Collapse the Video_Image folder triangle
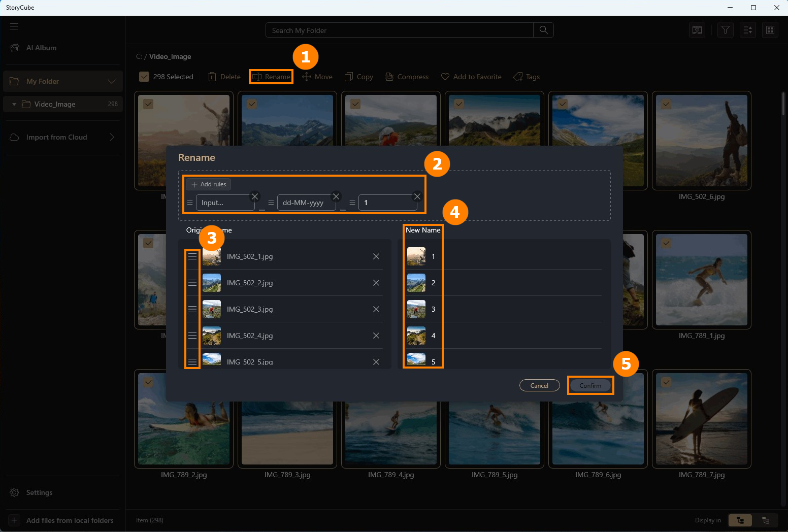The width and height of the screenshot is (788, 532). [x=14, y=105]
